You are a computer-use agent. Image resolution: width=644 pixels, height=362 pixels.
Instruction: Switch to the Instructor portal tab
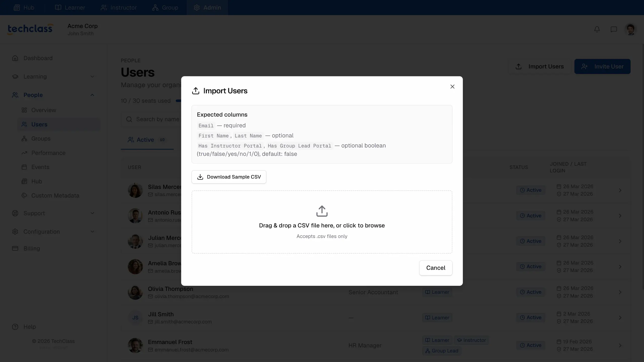click(118, 8)
